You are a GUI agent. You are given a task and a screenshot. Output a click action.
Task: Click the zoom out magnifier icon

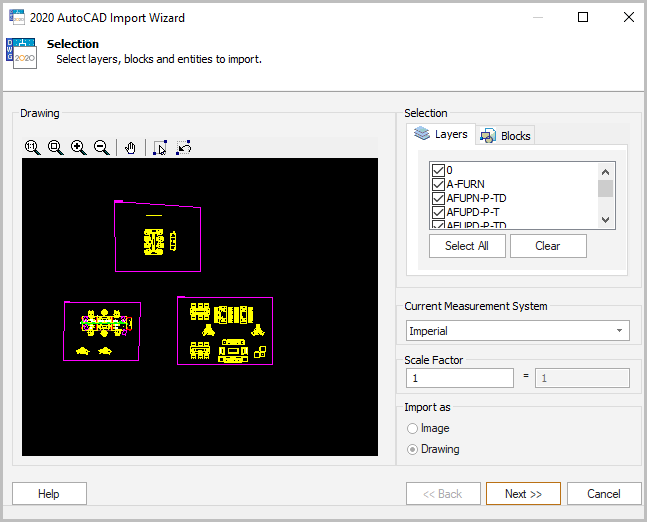coord(102,147)
